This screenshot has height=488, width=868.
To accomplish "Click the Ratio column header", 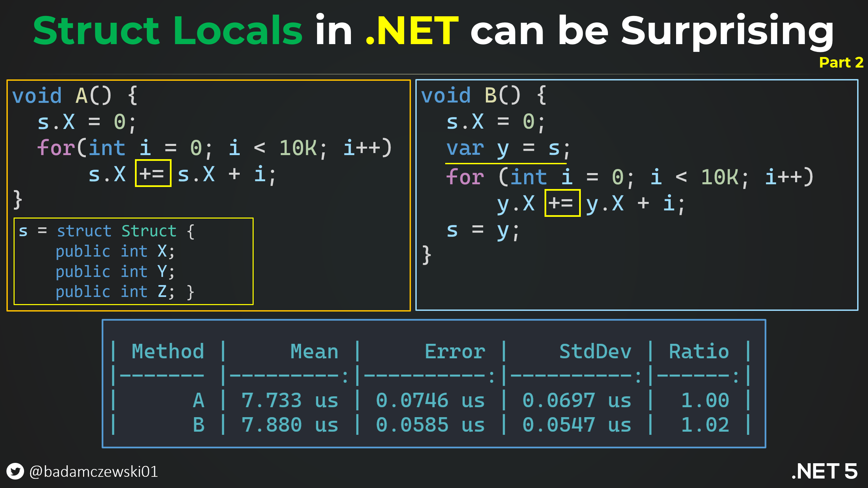I will (699, 351).
